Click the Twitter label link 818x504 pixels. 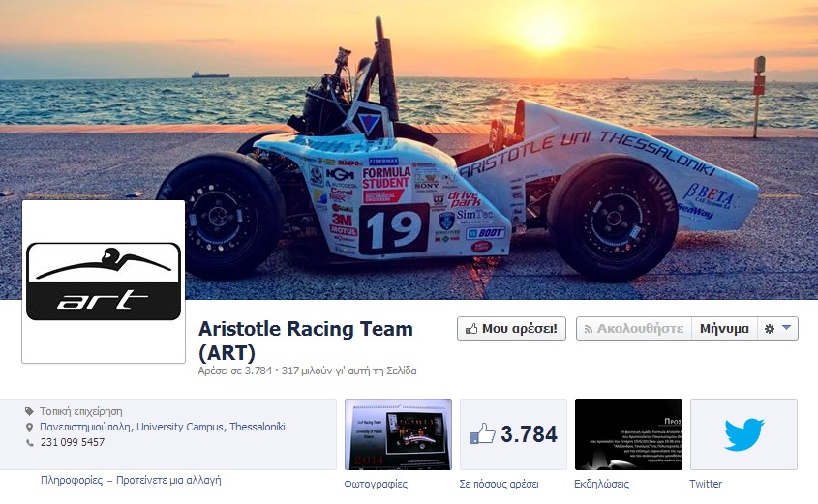(706, 484)
